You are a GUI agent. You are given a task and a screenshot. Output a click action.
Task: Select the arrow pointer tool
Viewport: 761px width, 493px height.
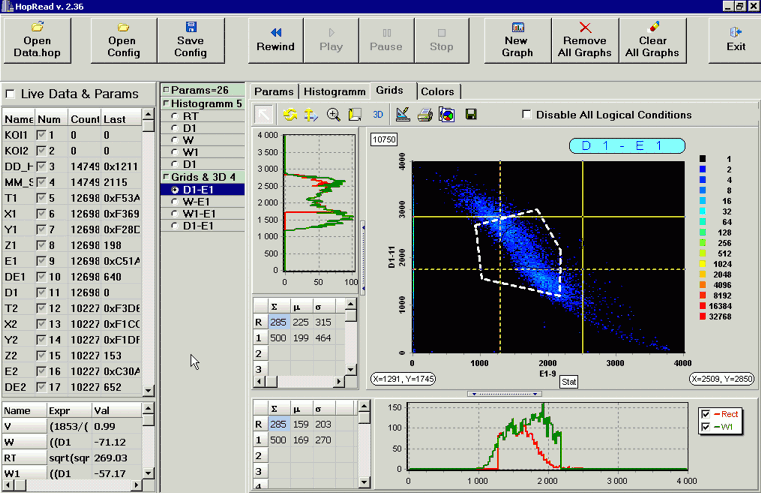[x=265, y=115]
